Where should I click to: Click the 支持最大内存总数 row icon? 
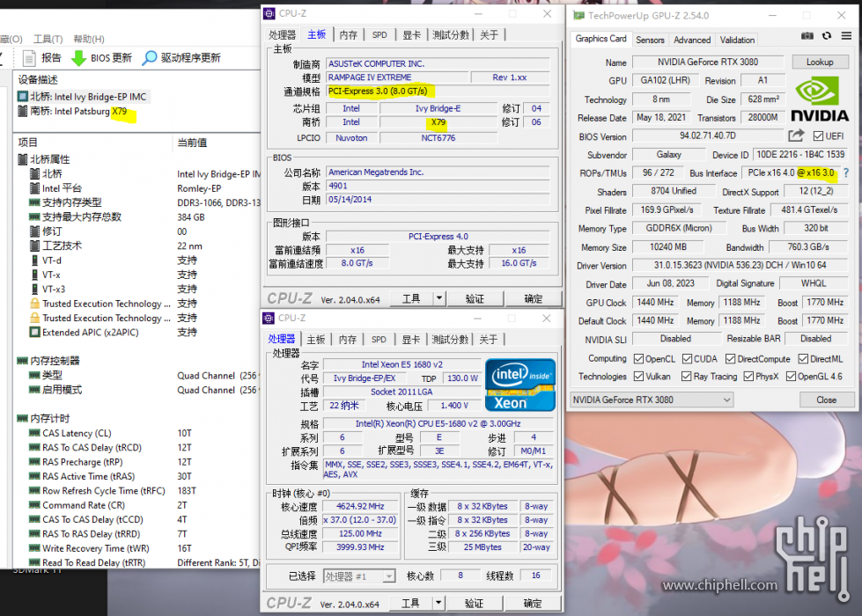[x=34, y=216]
